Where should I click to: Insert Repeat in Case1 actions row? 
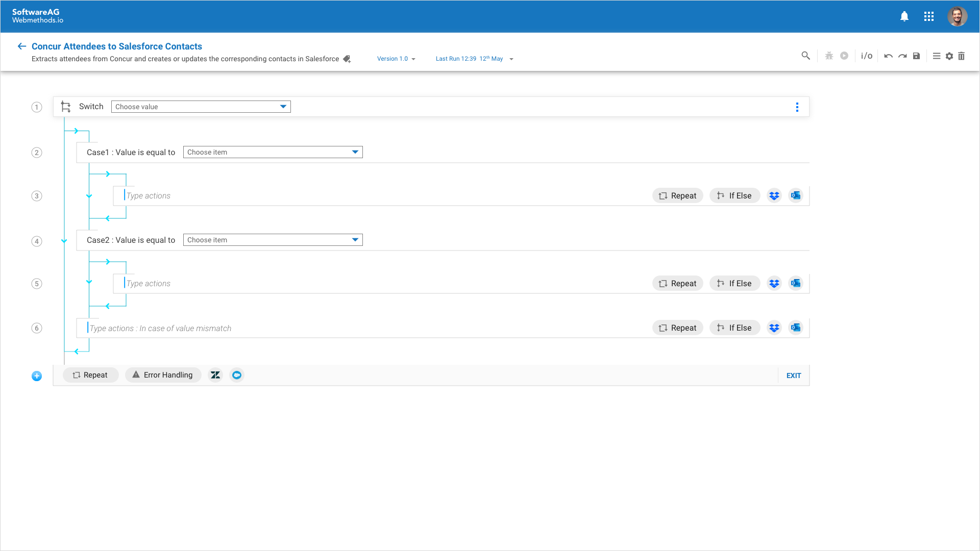tap(678, 195)
